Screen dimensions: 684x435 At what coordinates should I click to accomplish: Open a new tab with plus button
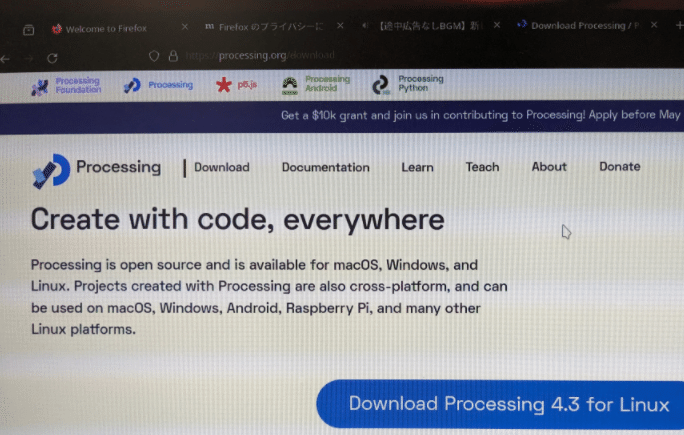click(x=679, y=25)
